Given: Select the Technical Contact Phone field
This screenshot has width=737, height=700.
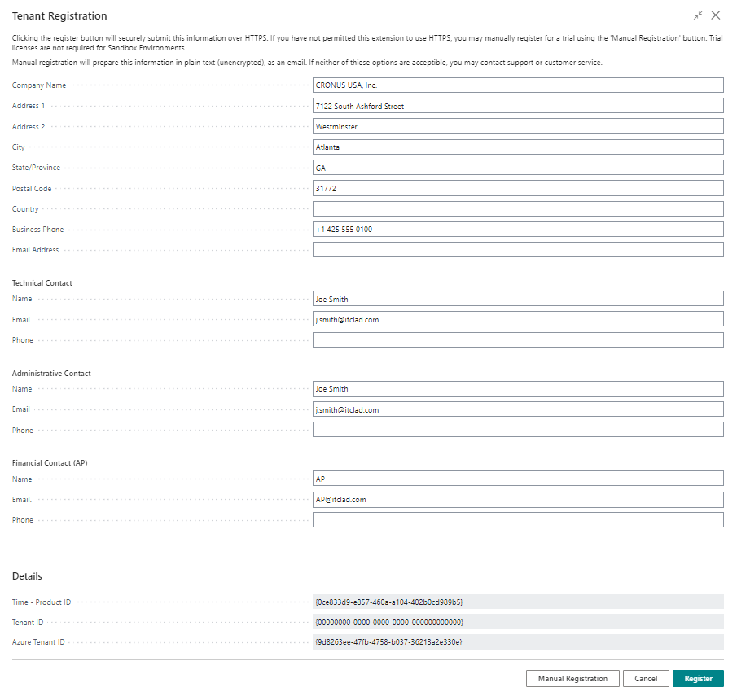Looking at the screenshot, I should click(x=518, y=339).
